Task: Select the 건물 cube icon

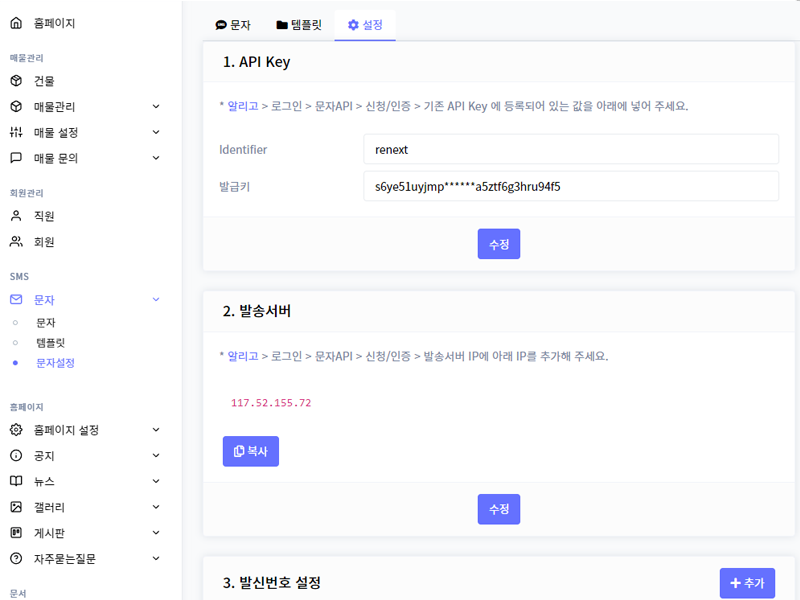Action: 16,81
